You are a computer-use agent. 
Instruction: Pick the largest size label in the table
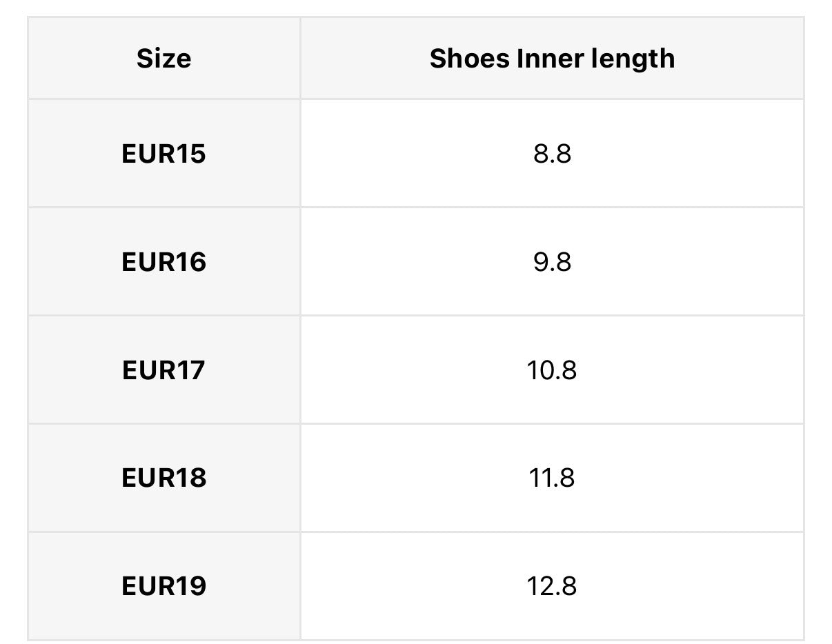click(x=164, y=586)
